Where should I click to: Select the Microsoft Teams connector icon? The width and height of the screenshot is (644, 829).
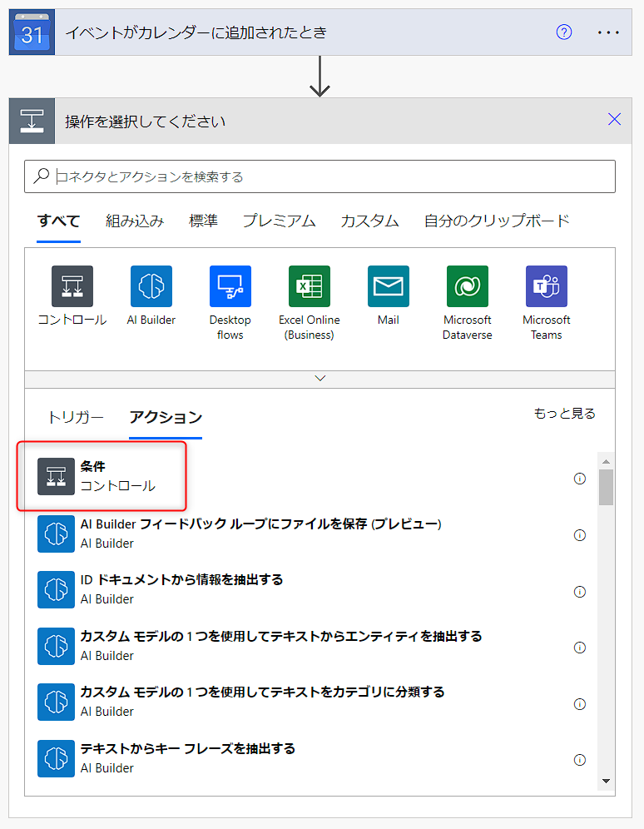547,286
